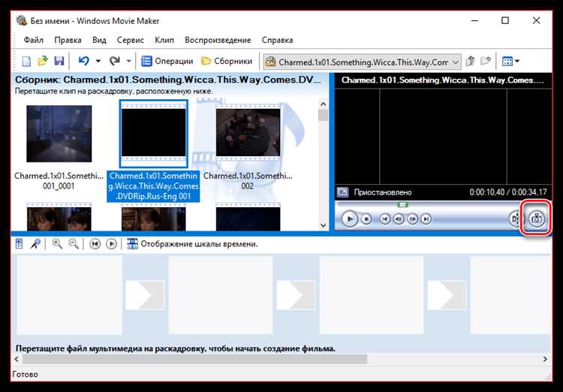Click the green seek bar handle in the preview
Viewport: 563px width, 392px height.
click(403, 204)
